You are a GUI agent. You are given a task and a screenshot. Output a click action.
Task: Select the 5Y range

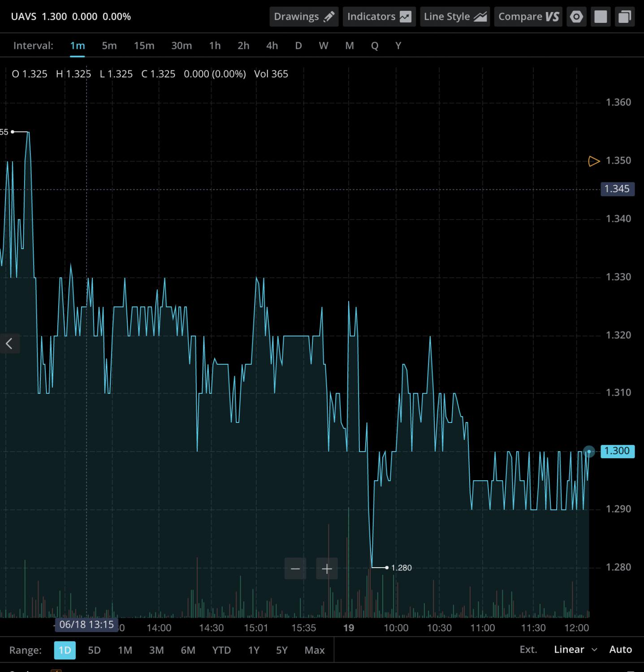pos(282,650)
